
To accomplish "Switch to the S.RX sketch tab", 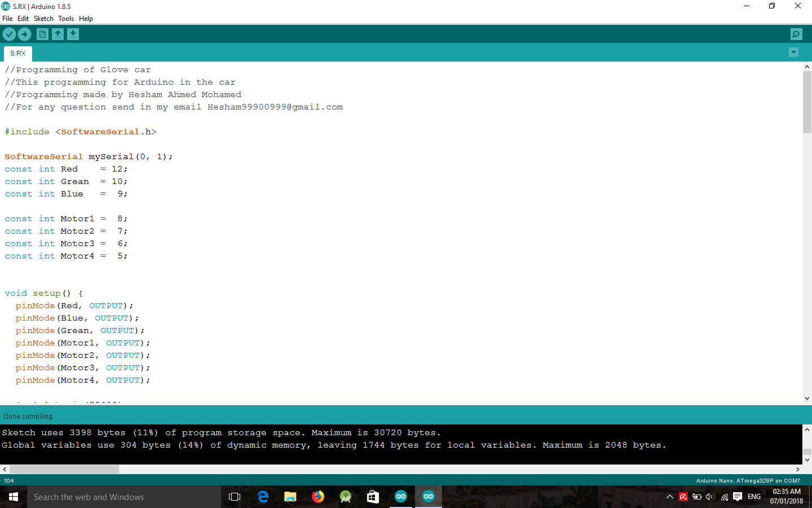I will click(17, 53).
